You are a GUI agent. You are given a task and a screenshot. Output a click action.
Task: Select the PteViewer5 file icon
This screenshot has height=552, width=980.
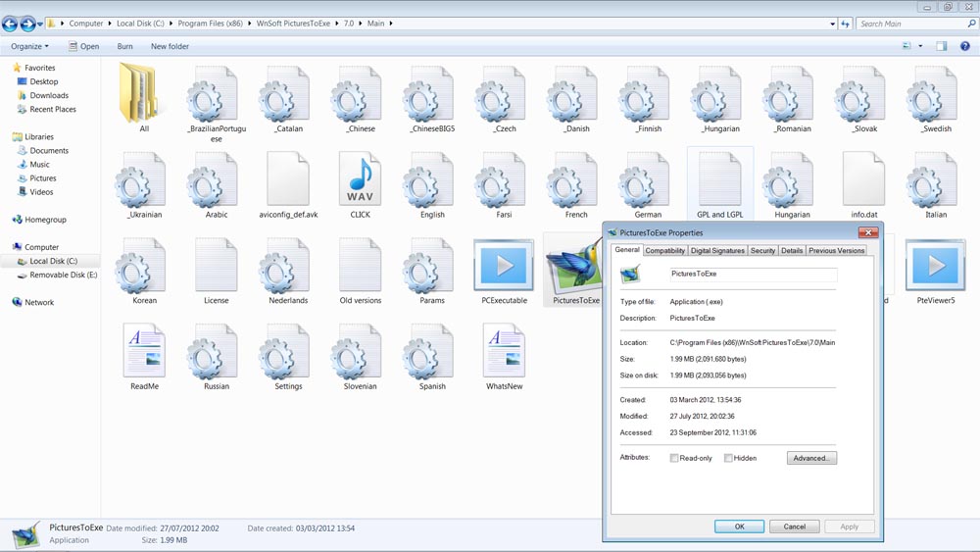tap(936, 265)
